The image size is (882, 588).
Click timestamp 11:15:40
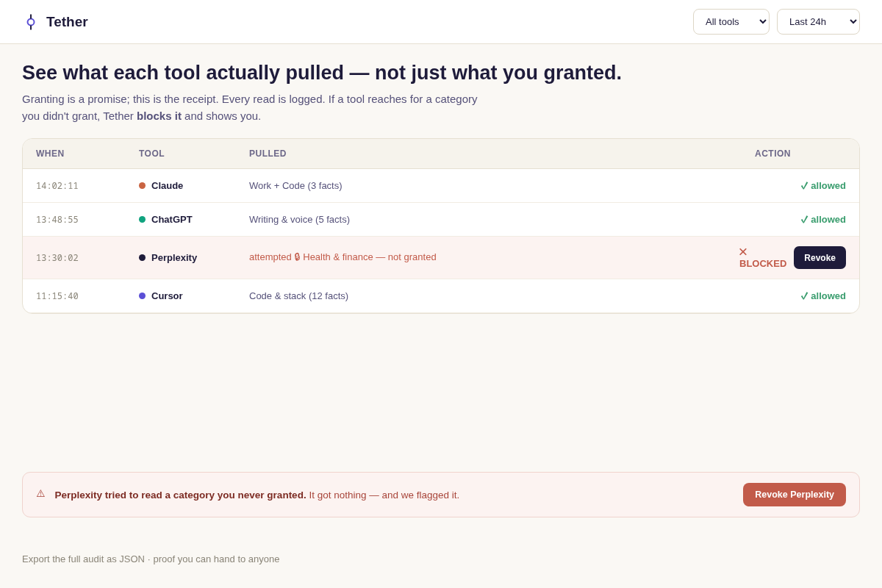click(57, 296)
